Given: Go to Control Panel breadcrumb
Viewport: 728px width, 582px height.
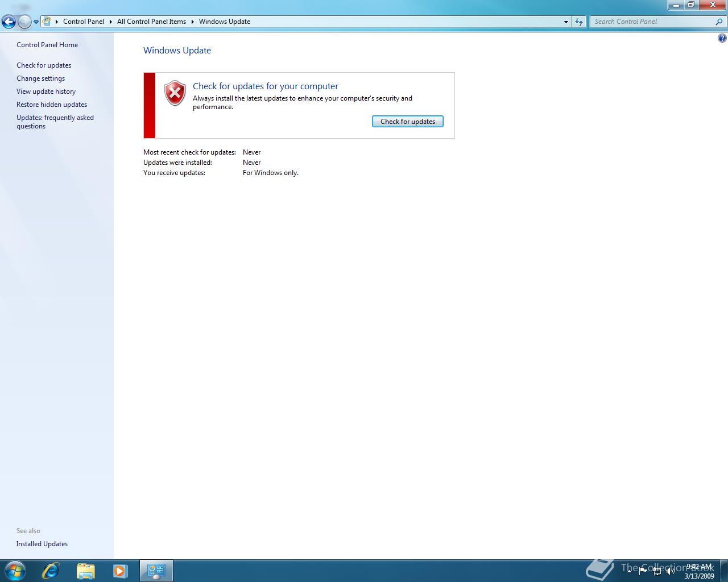Looking at the screenshot, I should click(84, 22).
